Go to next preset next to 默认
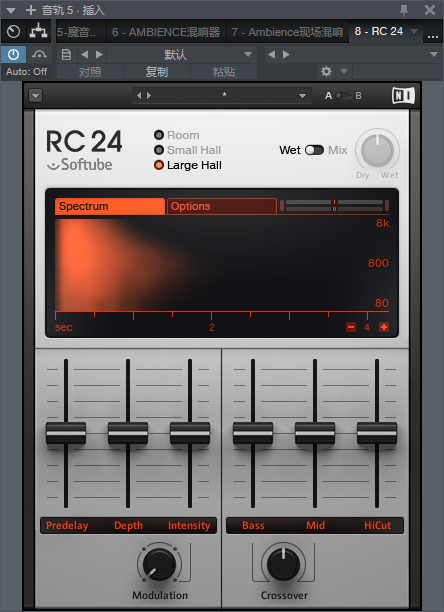The width and height of the screenshot is (444, 612). pyautogui.click(x=99, y=55)
